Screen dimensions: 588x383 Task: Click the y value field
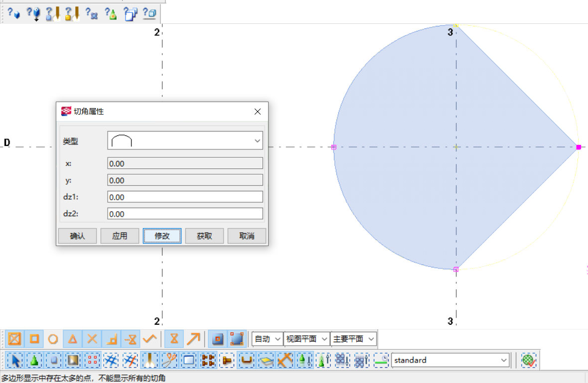(185, 180)
